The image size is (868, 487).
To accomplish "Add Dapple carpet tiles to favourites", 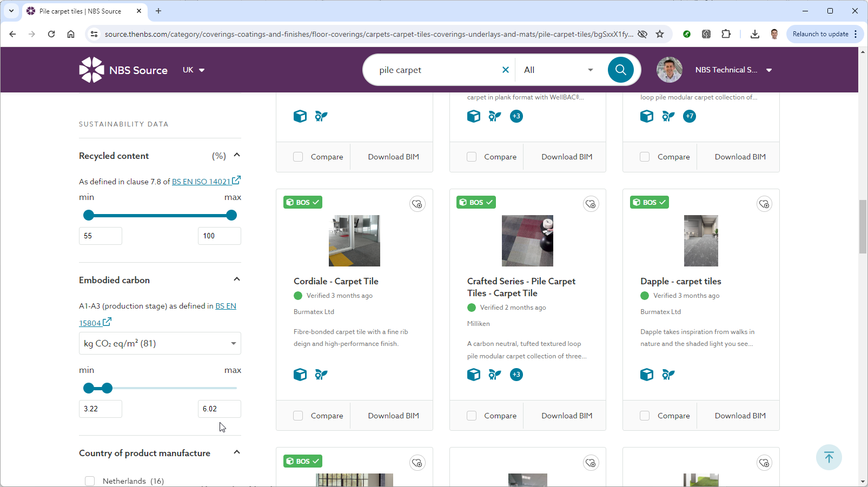I will point(764,204).
